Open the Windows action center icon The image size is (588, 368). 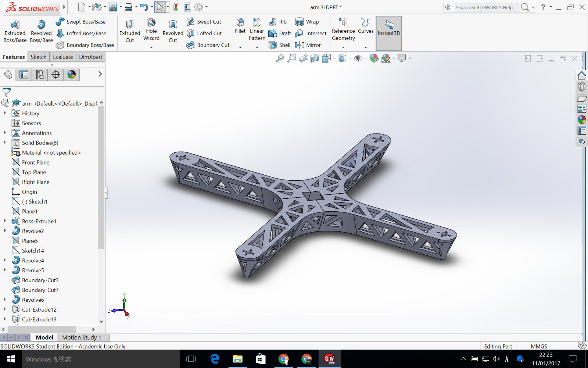click(573, 359)
